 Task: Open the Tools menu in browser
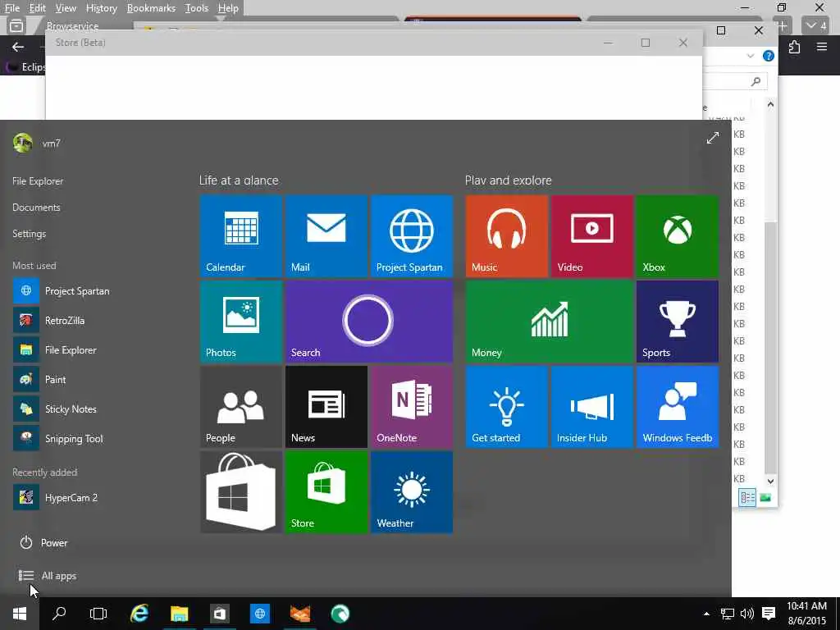tap(197, 8)
